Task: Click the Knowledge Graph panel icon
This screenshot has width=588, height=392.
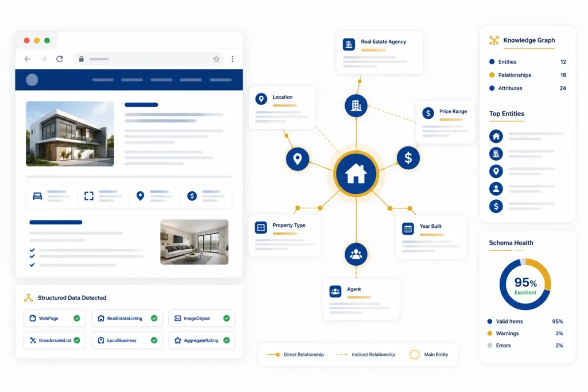Action: point(494,41)
